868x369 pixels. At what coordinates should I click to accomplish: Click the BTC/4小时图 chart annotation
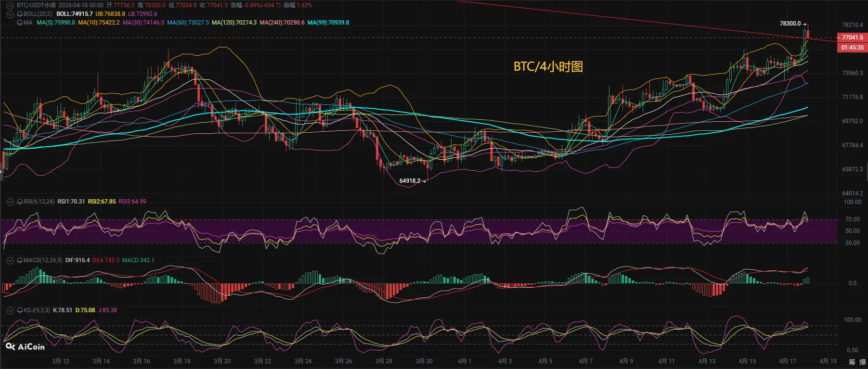(x=548, y=66)
